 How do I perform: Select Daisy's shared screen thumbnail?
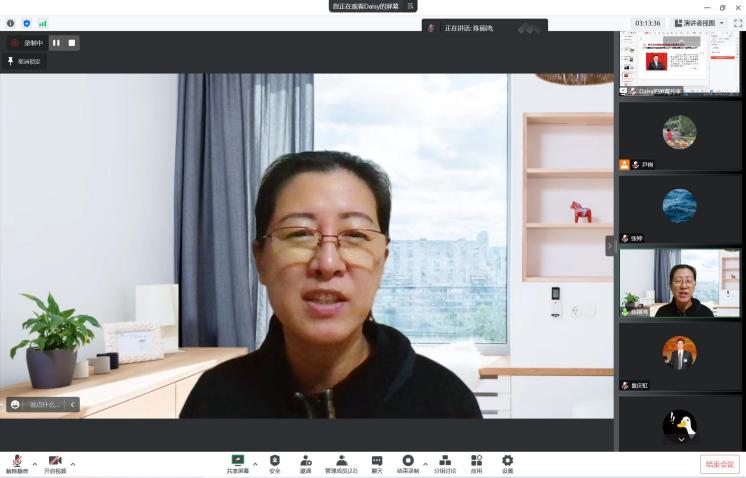(x=679, y=63)
